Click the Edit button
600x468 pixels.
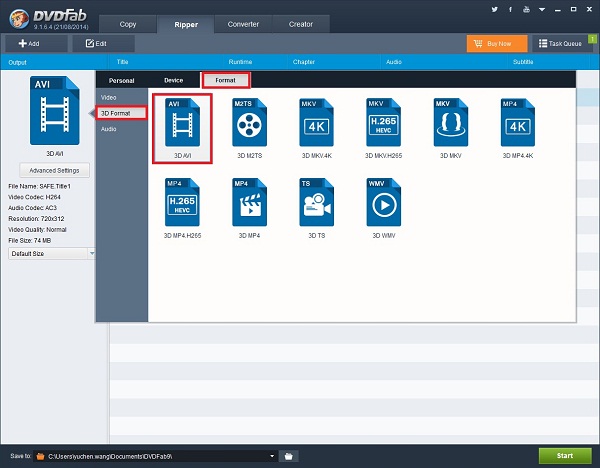pyautogui.click(x=103, y=44)
